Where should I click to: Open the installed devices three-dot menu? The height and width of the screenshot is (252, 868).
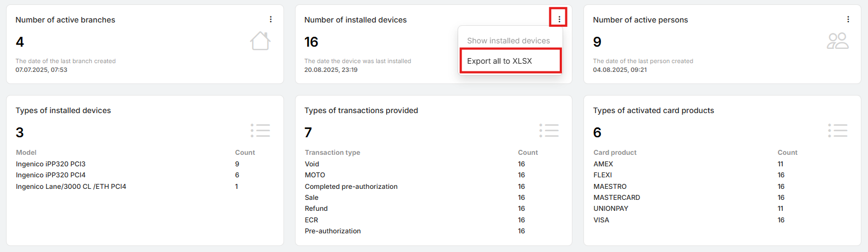tap(559, 19)
